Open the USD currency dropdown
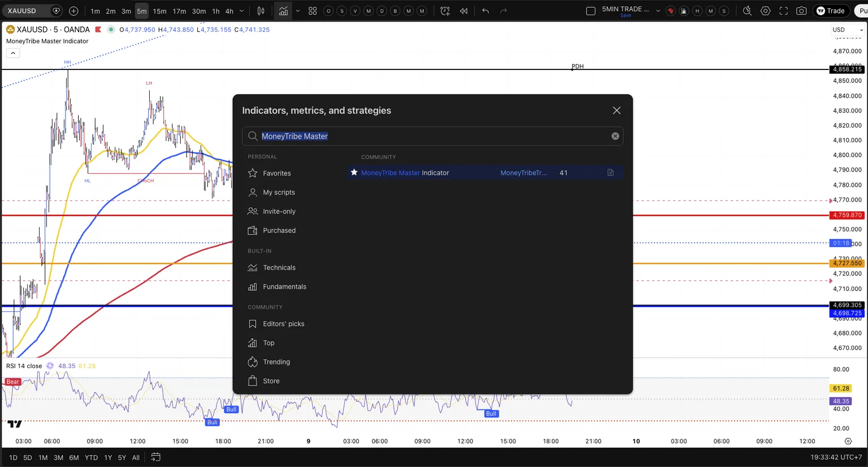 (x=848, y=30)
